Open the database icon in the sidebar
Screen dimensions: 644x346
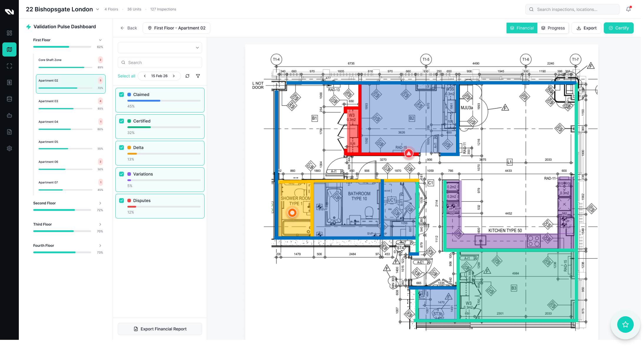pos(9,99)
